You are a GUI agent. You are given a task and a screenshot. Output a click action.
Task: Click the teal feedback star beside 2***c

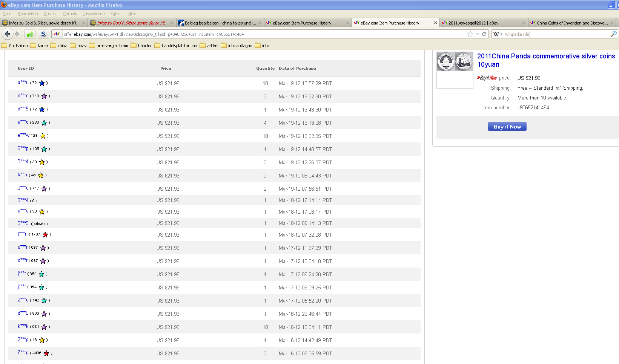tap(44, 300)
